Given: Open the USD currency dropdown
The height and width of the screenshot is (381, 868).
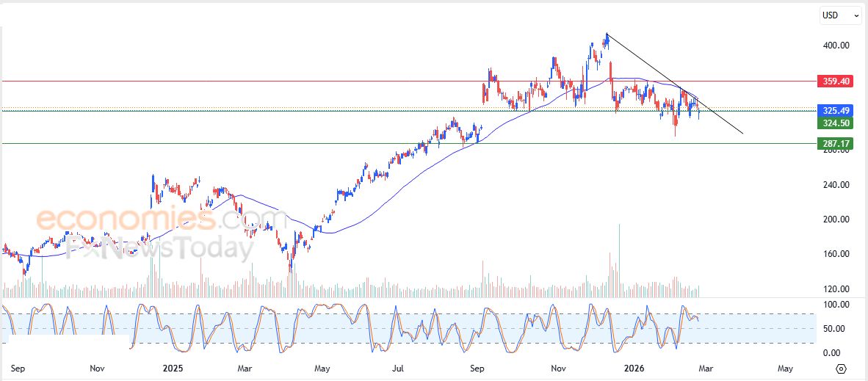Looking at the screenshot, I should coord(840,15).
